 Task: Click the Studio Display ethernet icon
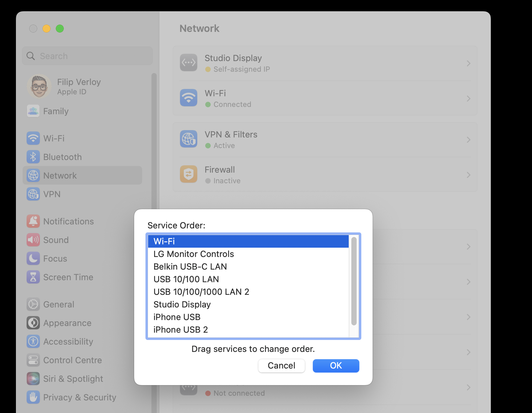point(189,62)
